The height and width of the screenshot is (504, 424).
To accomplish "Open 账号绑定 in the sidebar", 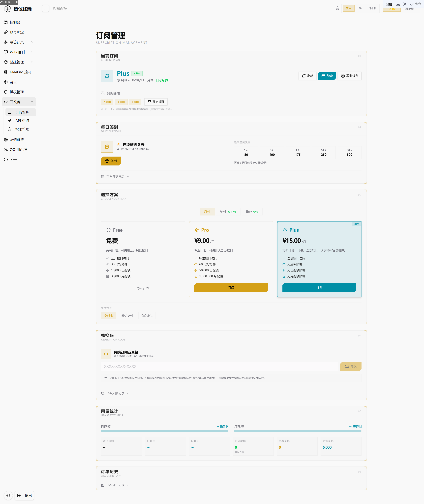I will (19, 32).
